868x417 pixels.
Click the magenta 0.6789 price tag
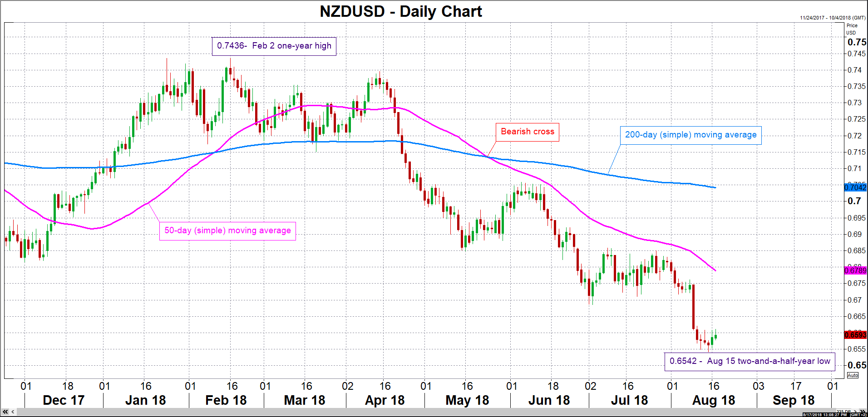click(x=855, y=270)
